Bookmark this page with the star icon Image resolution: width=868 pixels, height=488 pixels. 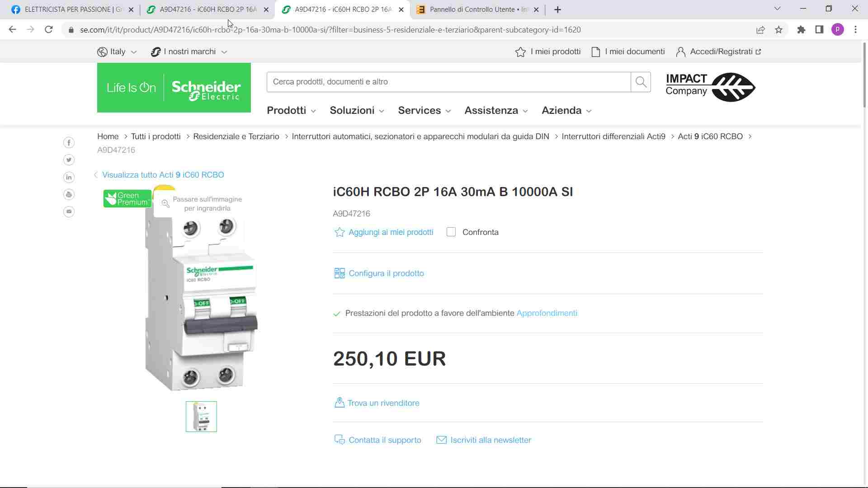[778, 30]
